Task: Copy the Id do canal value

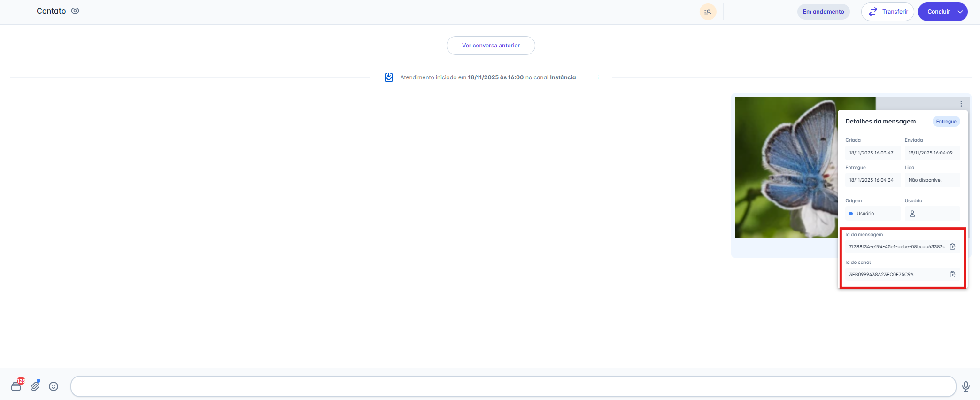Action: click(x=953, y=275)
